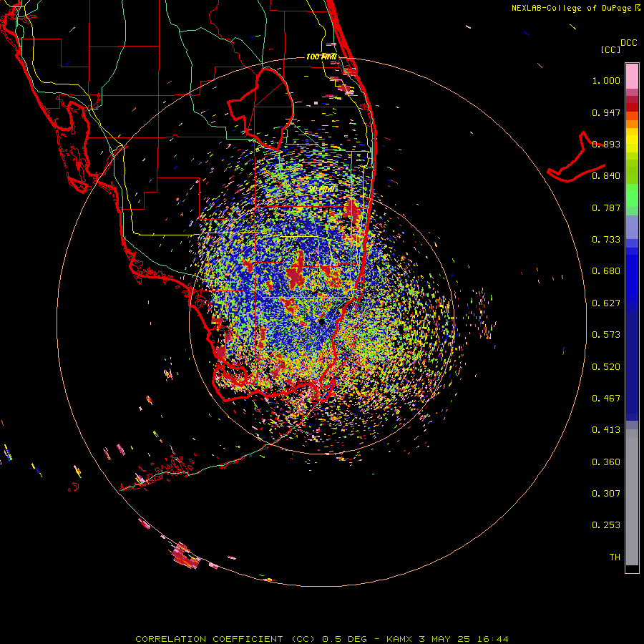Select the 1.000 legend value

606,80
